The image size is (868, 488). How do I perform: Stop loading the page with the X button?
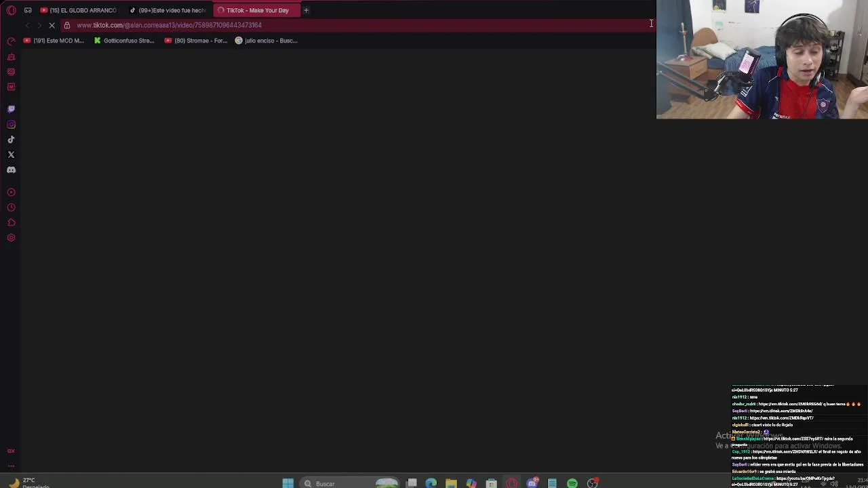(52, 25)
